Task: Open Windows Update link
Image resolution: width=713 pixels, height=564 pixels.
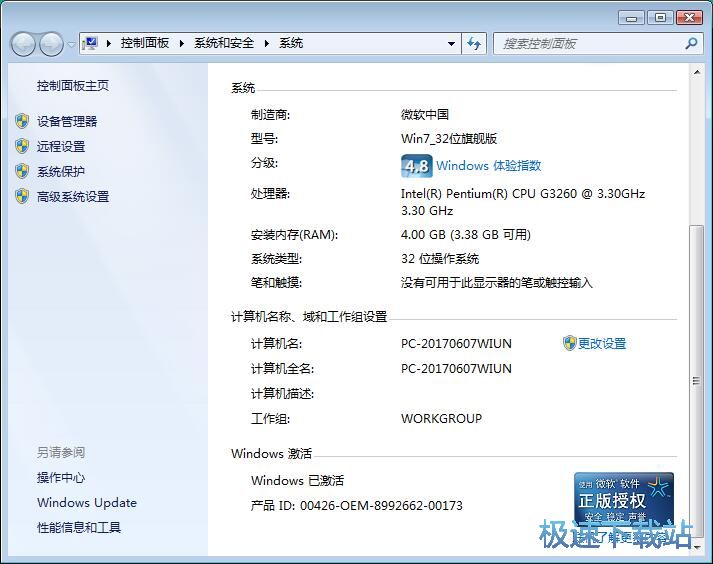Action: 87,503
